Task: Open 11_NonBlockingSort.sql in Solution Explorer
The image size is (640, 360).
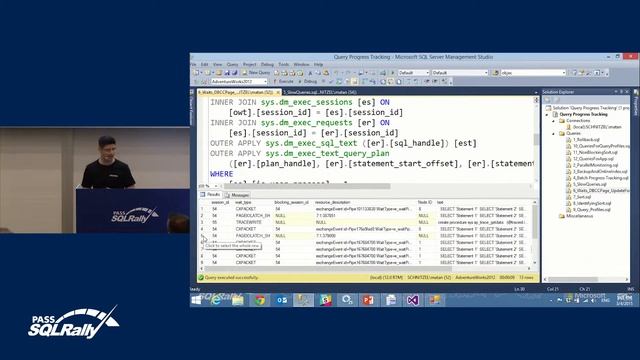Action: point(592,153)
